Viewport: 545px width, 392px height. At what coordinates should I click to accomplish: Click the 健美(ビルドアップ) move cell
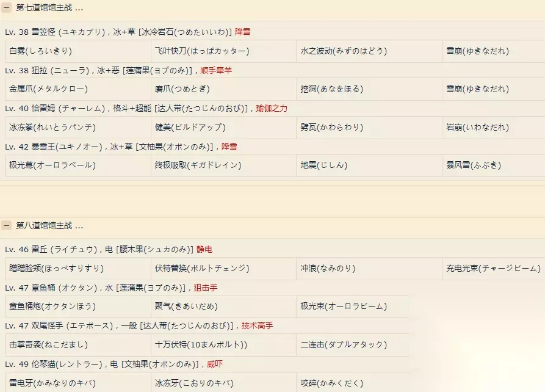[223, 127]
